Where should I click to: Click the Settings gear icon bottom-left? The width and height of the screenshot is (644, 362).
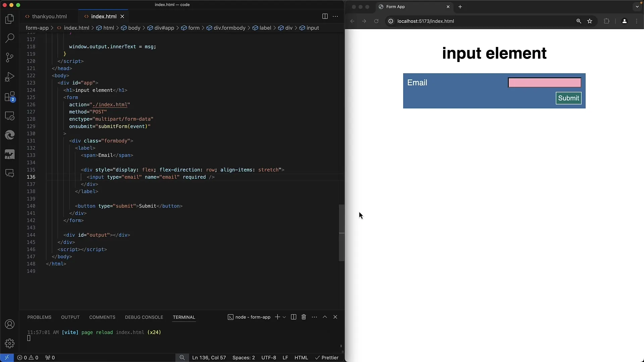10,344
